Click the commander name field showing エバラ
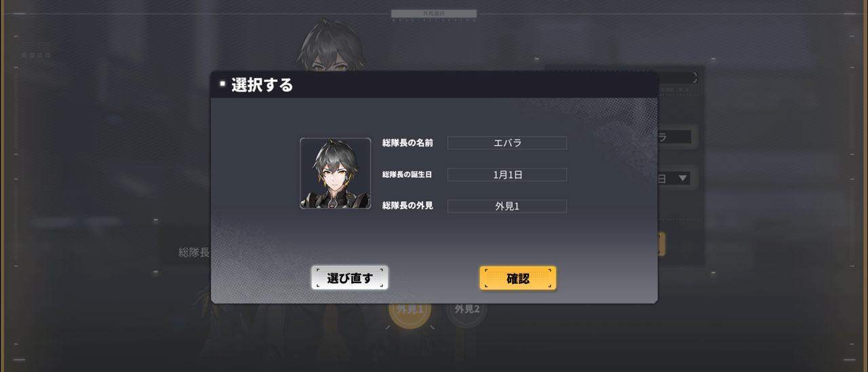 507,143
